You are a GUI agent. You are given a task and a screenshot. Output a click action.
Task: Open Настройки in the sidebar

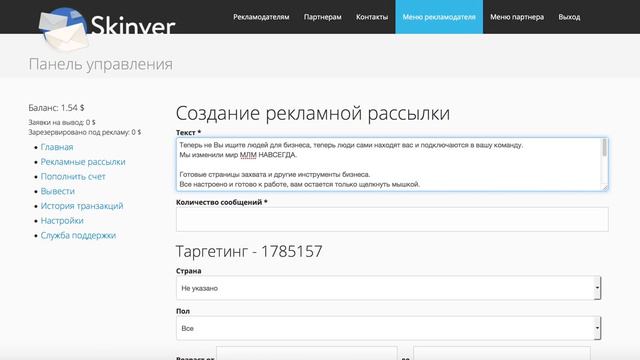click(x=62, y=220)
